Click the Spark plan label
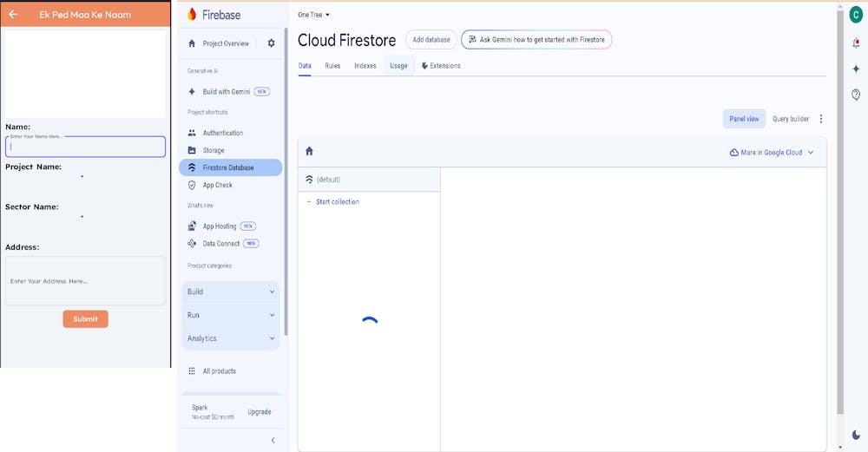 [x=200, y=407]
